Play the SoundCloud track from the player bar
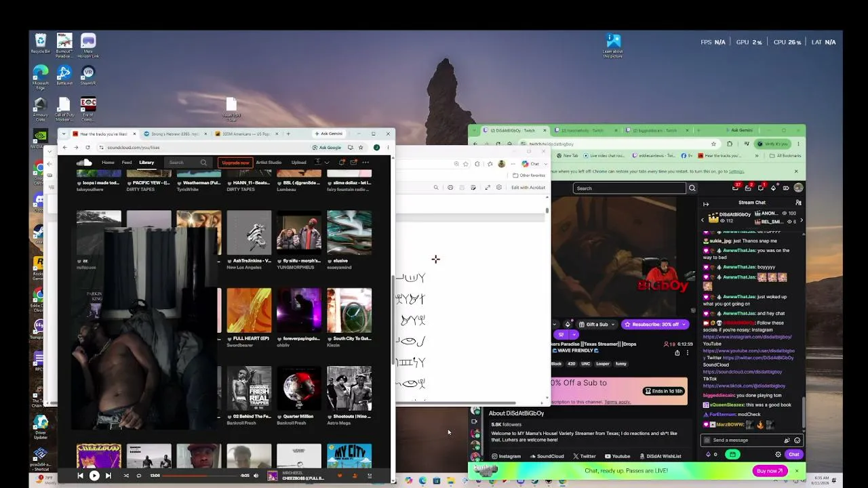Image resolution: width=868 pixels, height=488 pixels. pos(94,476)
